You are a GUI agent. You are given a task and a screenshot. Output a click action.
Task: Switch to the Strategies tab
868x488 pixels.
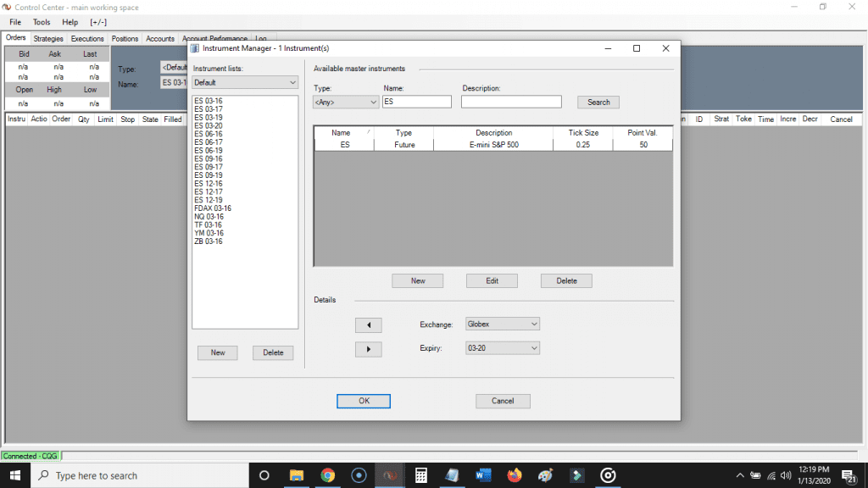pyautogui.click(x=48, y=39)
